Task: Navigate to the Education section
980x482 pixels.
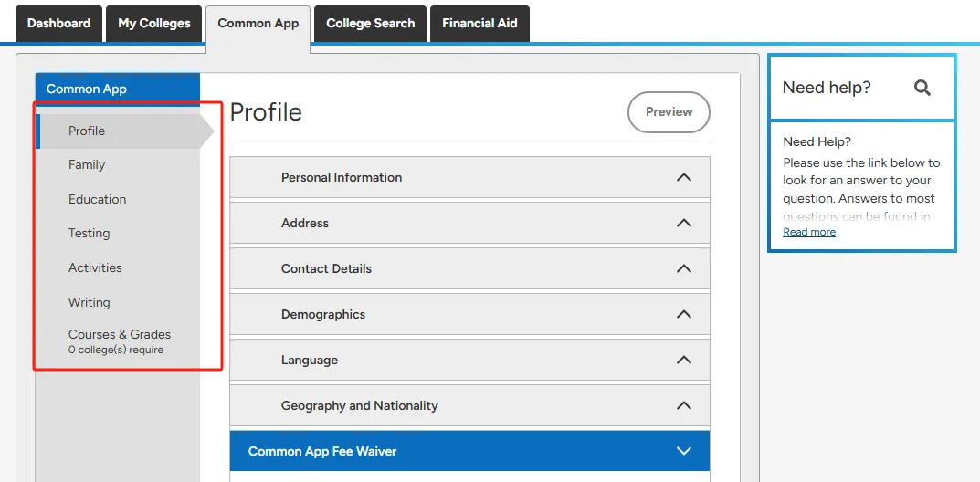Action: tap(97, 199)
